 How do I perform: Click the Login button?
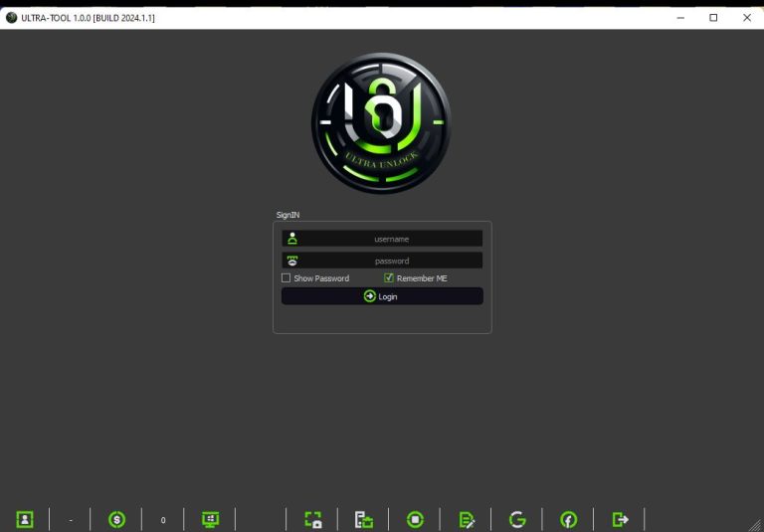[x=382, y=296]
